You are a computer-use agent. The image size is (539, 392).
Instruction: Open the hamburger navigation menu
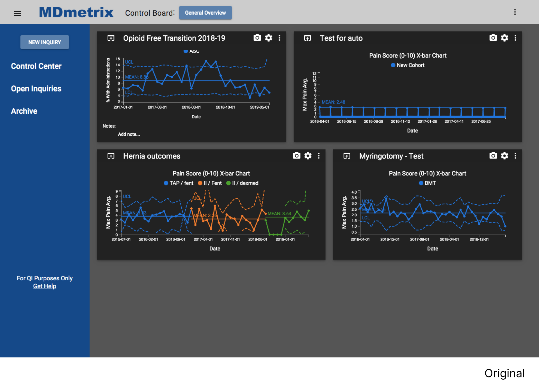(x=18, y=13)
